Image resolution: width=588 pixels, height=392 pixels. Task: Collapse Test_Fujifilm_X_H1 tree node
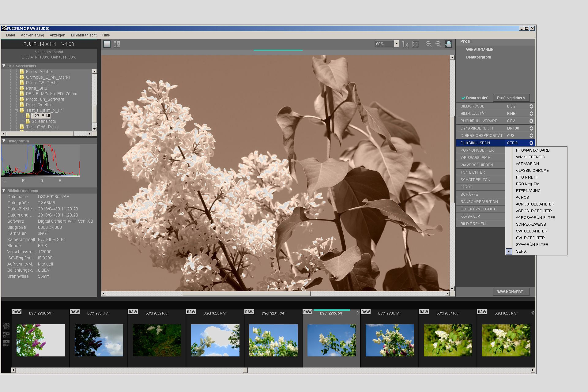pyautogui.click(x=17, y=111)
